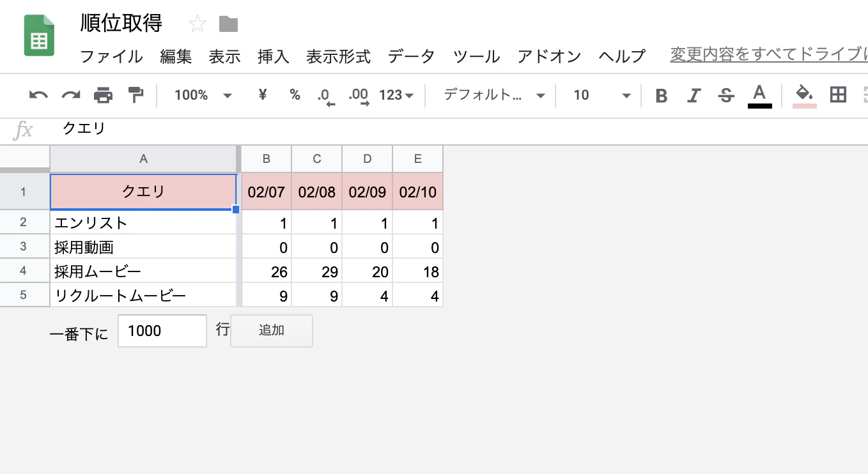Open the 挿入 menu

[x=274, y=56]
